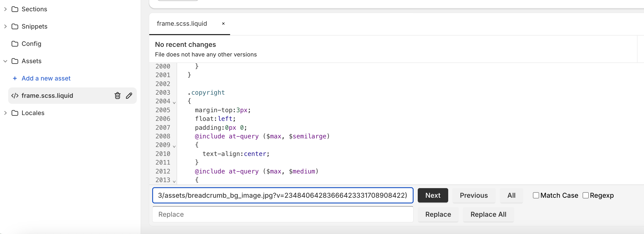Delete the frame.scss.liquid asset with trash icon

tap(117, 96)
